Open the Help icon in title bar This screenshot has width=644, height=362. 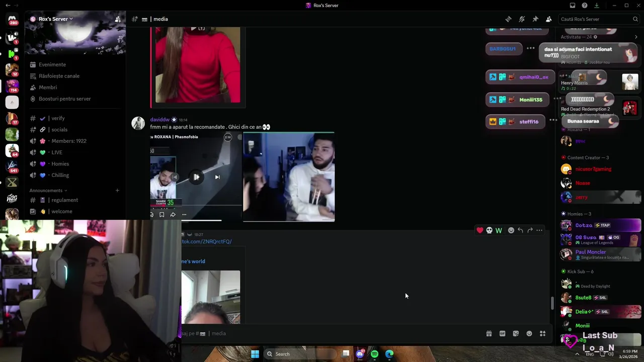(x=585, y=6)
